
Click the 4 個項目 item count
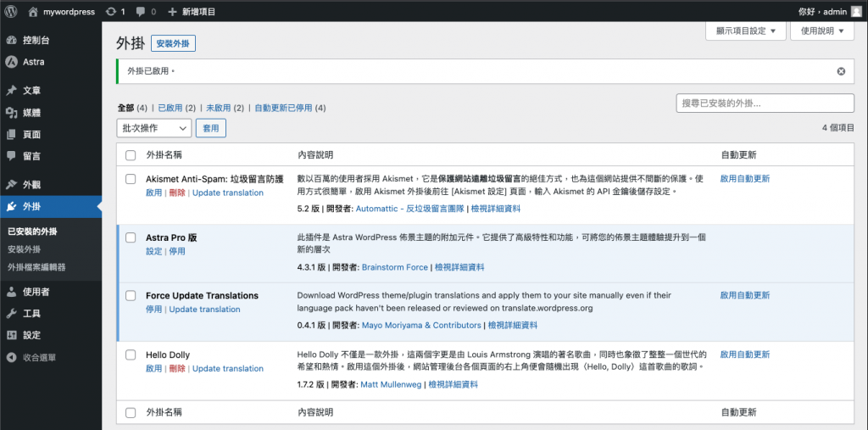click(x=838, y=127)
